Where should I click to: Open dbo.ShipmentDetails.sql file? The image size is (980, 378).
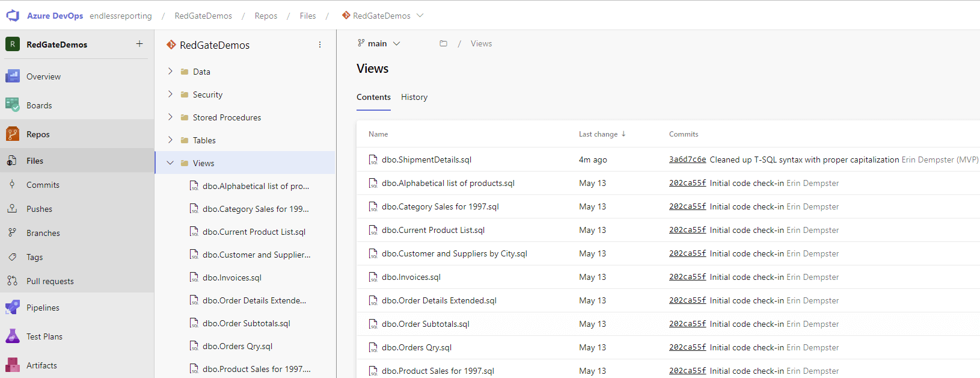pyautogui.click(x=426, y=160)
